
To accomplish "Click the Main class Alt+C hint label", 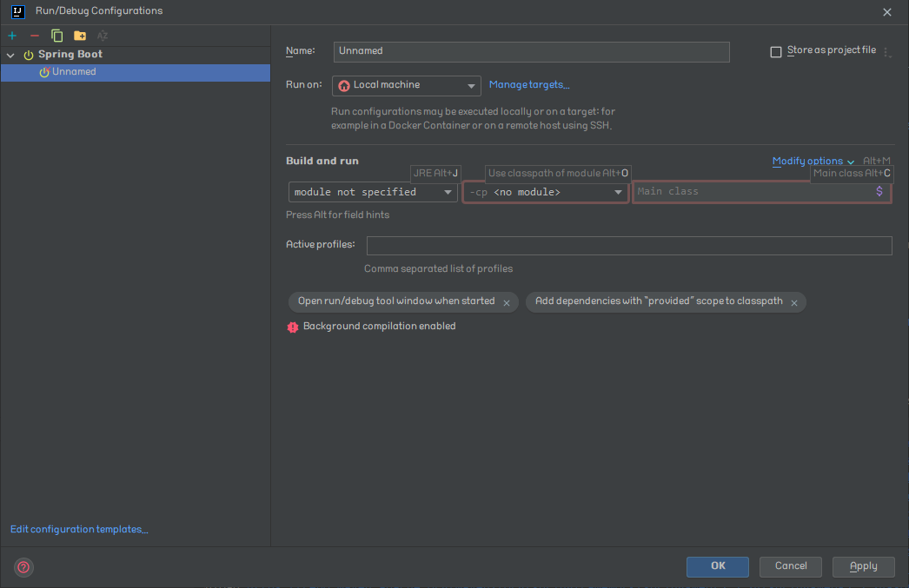I will (852, 173).
